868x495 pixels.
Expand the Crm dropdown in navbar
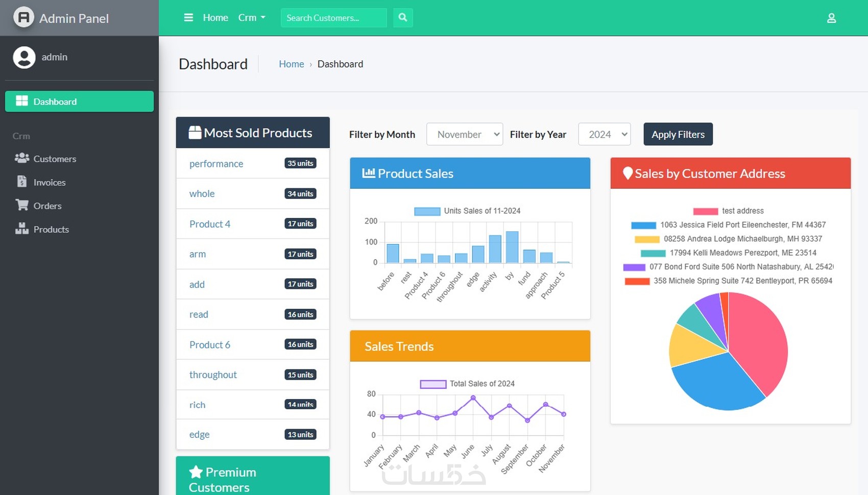(x=252, y=18)
